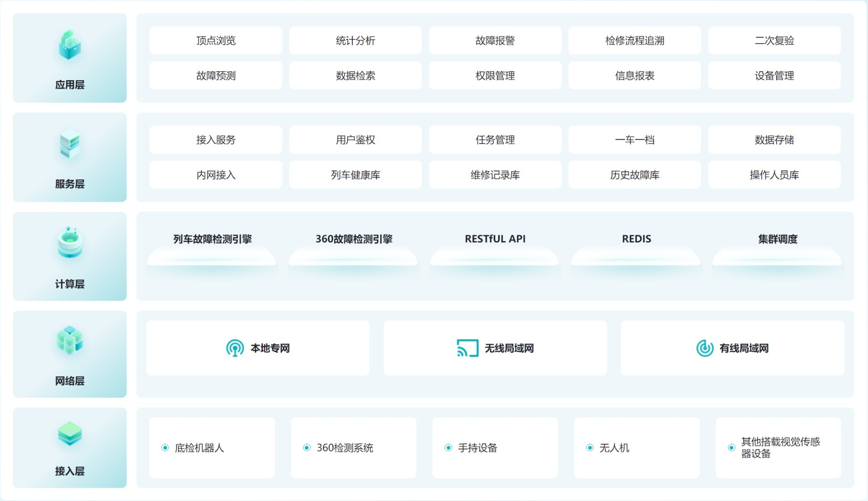Open the 列车故障检测引擎 tab
This screenshot has height=501, width=868.
click(212, 239)
